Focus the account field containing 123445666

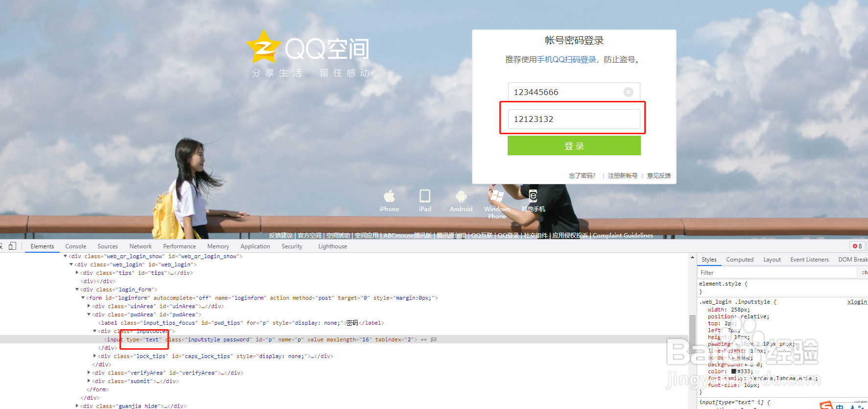click(574, 92)
